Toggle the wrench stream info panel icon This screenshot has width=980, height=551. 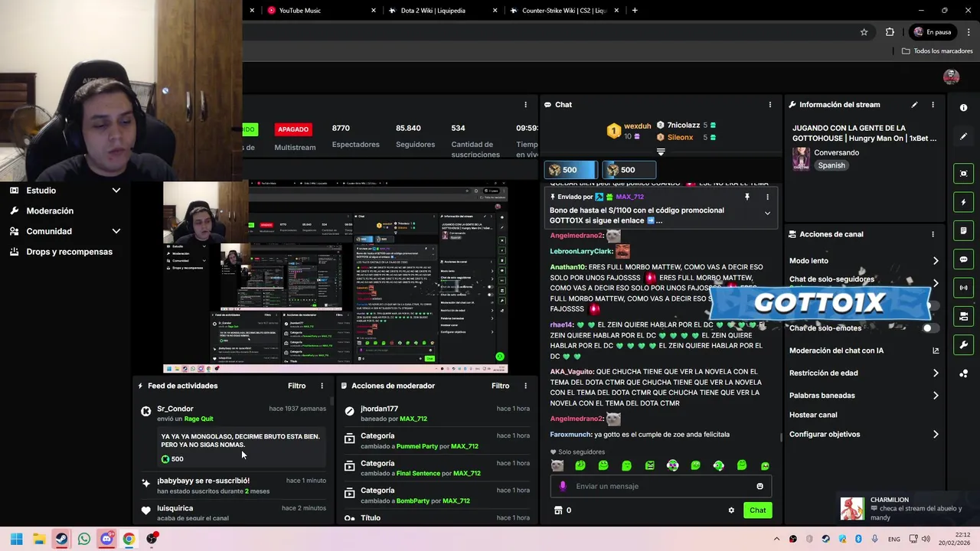pyautogui.click(x=963, y=345)
